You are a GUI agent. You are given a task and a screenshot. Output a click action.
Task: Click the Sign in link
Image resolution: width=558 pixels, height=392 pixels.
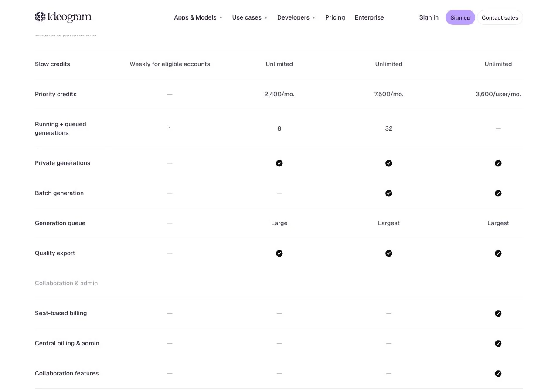(429, 17)
